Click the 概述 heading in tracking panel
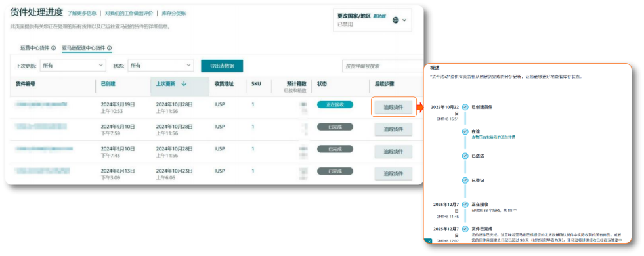 pos(435,67)
